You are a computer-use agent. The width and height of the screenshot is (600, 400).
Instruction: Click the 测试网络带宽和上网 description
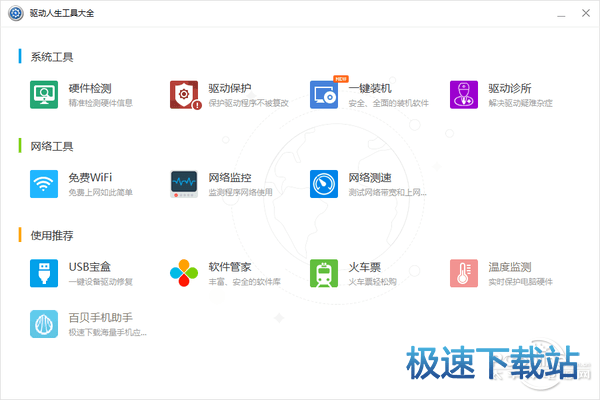point(387,192)
